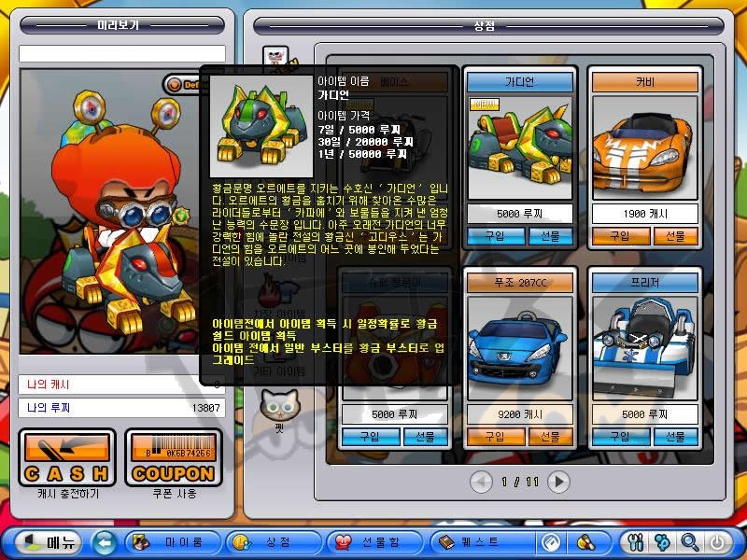Buy 프리저 with its 구입 button

tap(620, 436)
